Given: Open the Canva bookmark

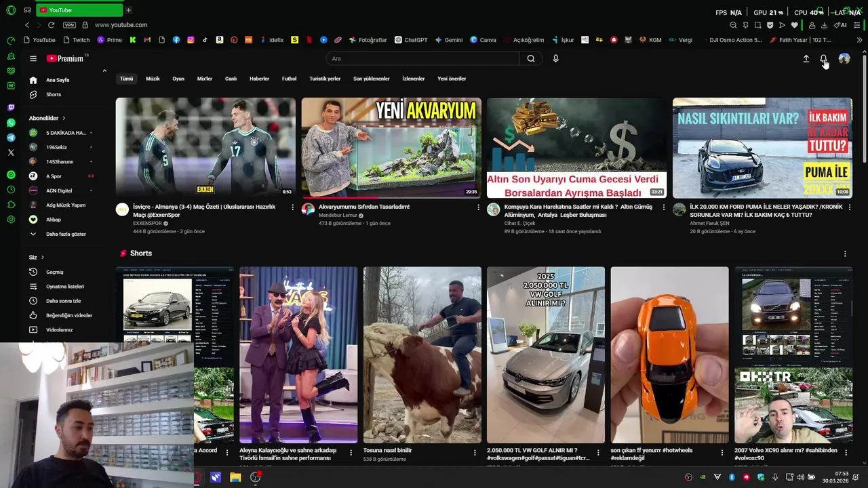Looking at the screenshot, I should (x=483, y=40).
